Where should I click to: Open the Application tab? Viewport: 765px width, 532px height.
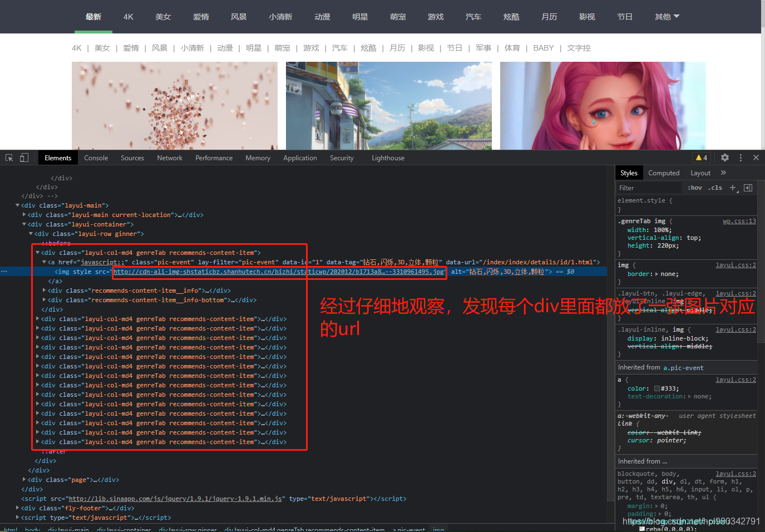(x=300, y=158)
